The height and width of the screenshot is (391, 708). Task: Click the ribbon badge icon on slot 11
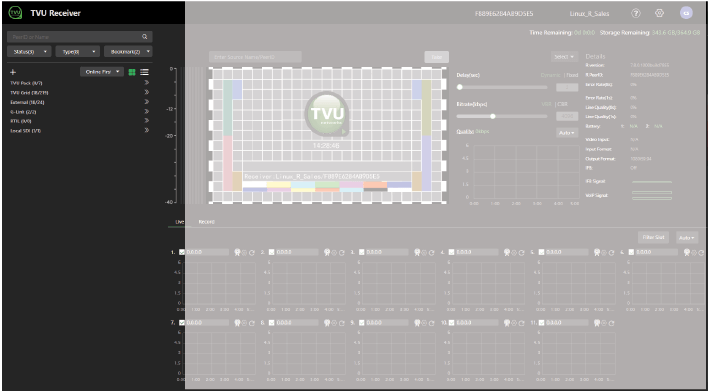[x=596, y=323]
